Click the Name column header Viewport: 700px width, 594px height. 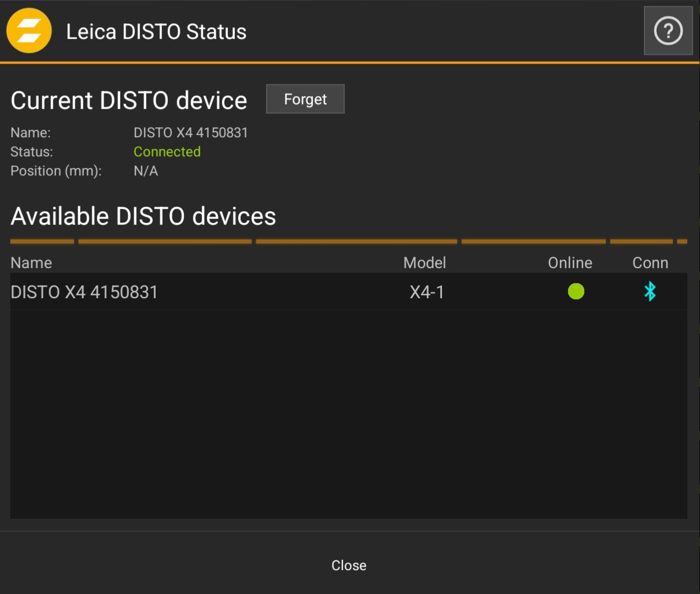click(x=31, y=263)
